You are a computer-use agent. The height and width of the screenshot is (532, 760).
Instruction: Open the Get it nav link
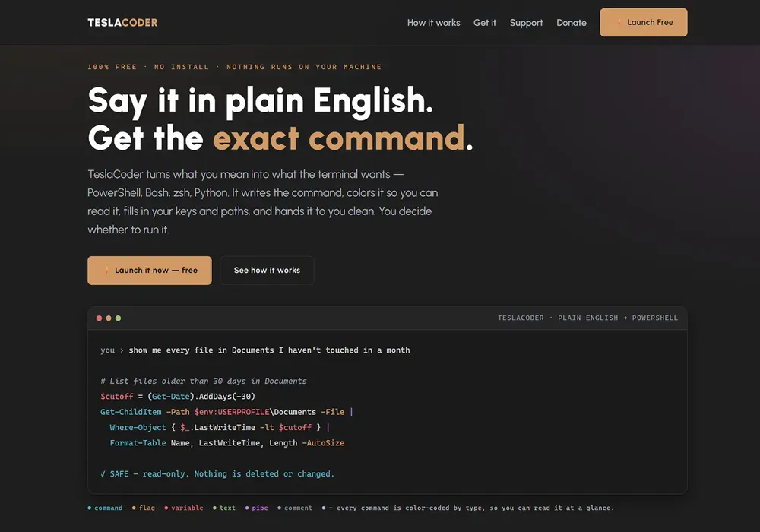coord(485,23)
